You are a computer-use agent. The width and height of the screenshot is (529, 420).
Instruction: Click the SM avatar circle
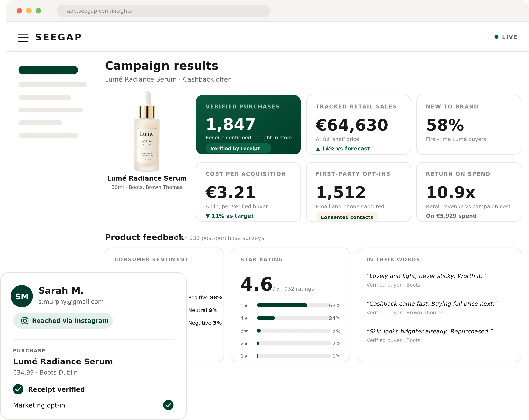[22, 296]
